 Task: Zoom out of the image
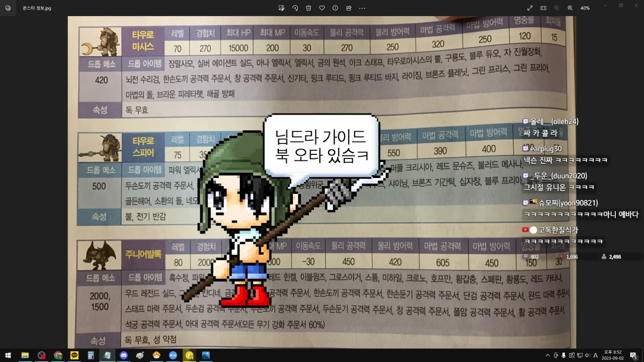coord(556,8)
